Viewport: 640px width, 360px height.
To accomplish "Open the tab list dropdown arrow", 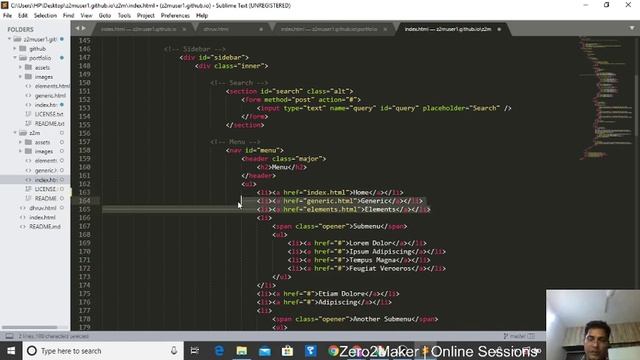I will (x=632, y=28).
